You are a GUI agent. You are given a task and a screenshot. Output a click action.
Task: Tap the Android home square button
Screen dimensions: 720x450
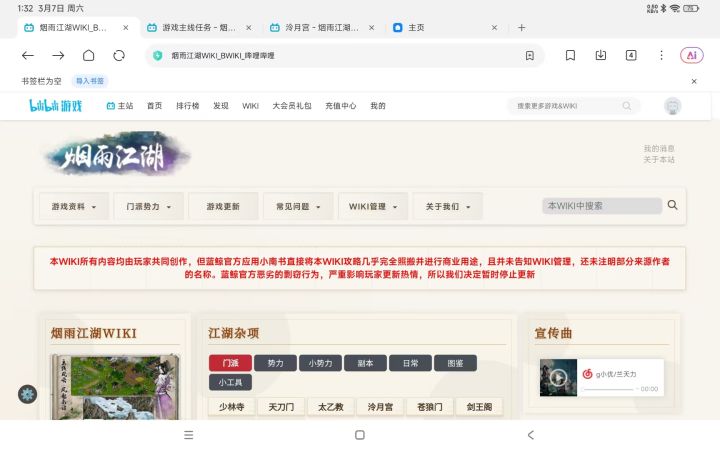[360, 434]
